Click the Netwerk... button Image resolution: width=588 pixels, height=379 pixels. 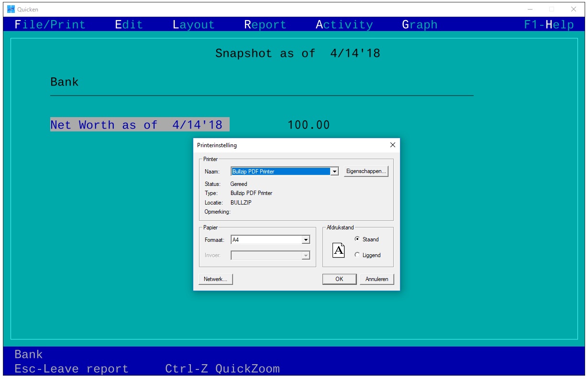click(x=215, y=279)
